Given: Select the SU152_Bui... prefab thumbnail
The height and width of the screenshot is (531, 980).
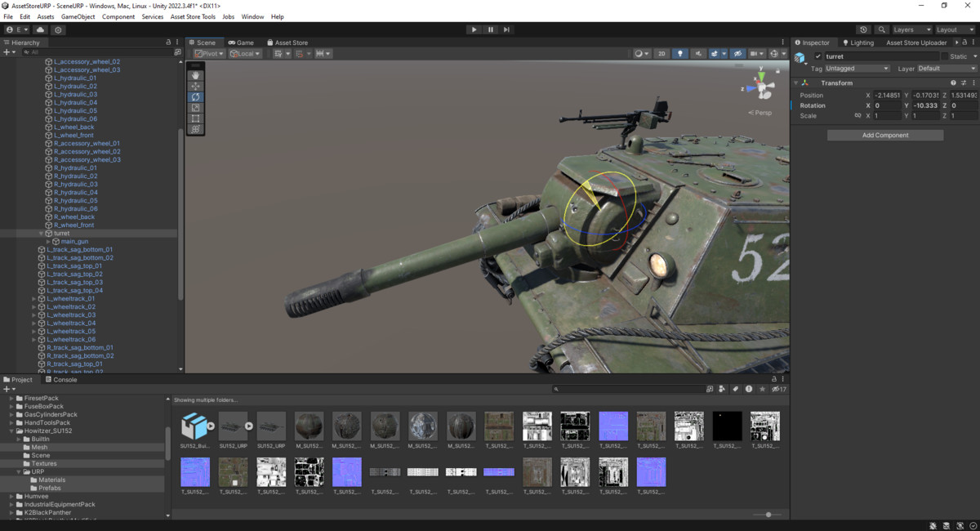Looking at the screenshot, I should click(x=194, y=431).
